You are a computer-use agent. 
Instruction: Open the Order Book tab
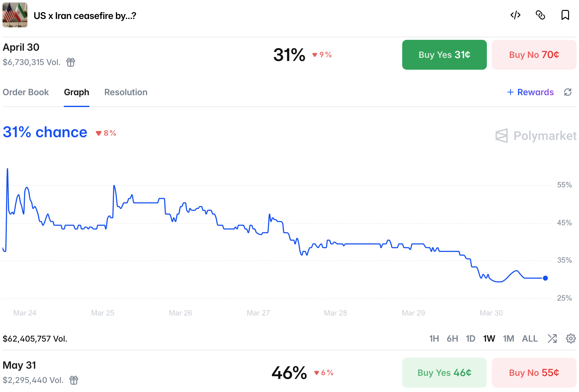click(26, 92)
